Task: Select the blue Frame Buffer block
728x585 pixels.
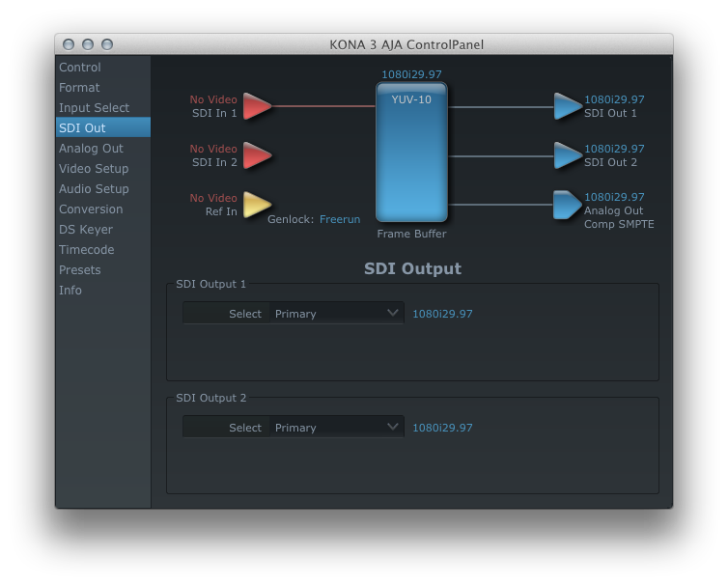Action: pyautogui.click(x=411, y=152)
